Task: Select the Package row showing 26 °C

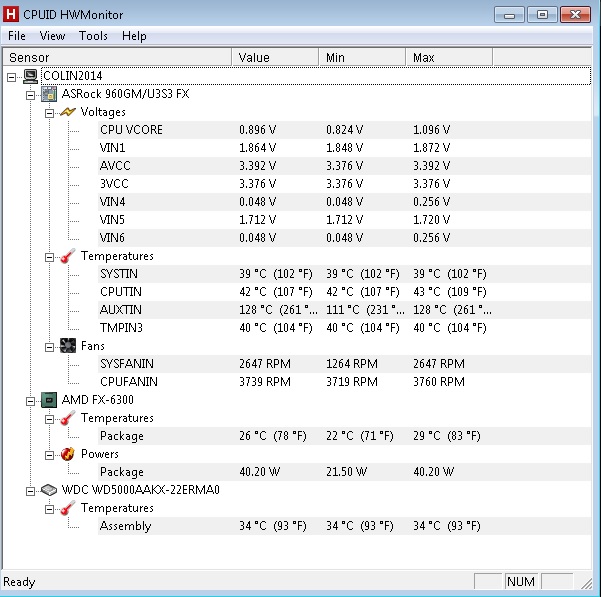Action: pos(344,436)
